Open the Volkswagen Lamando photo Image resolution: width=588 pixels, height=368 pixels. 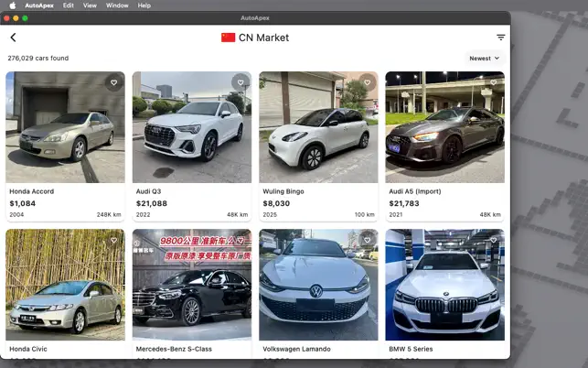319,285
